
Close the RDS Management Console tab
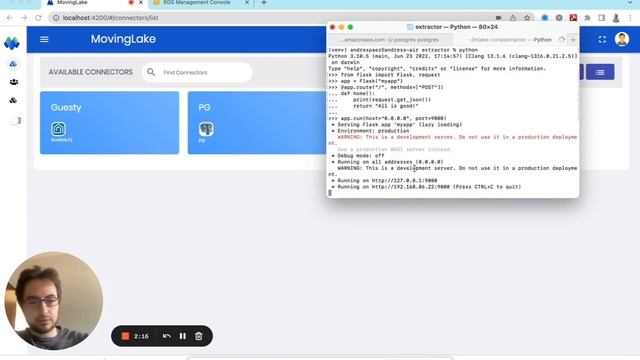pos(247,3)
